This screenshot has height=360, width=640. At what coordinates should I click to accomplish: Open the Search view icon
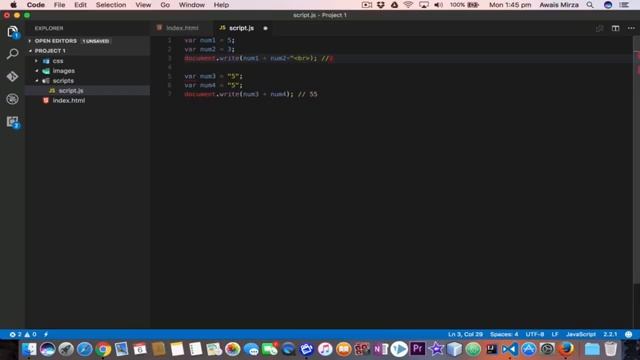[x=13, y=54]
